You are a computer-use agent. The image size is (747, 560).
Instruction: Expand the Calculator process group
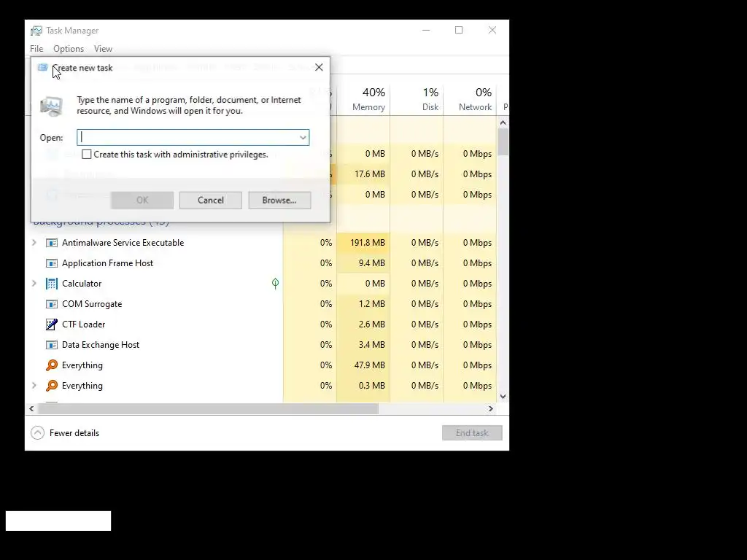point(34,284)
